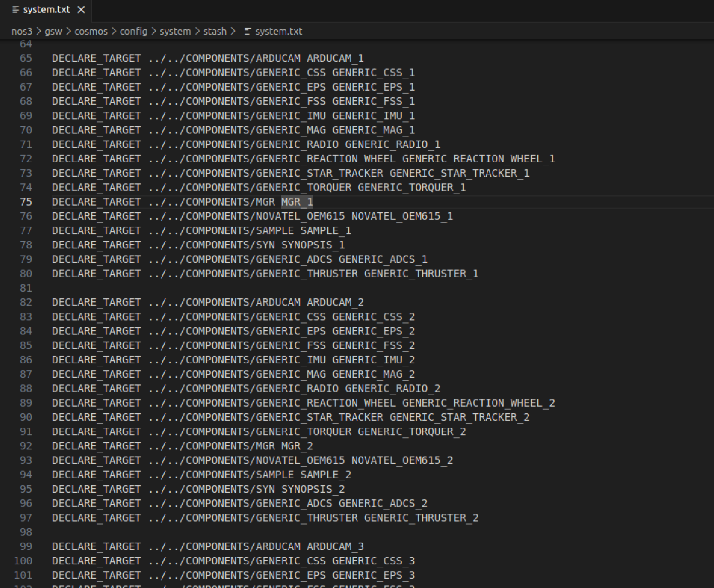Click SAMPLE_1 on line 77
714x588 pixels.
point(326,231)
